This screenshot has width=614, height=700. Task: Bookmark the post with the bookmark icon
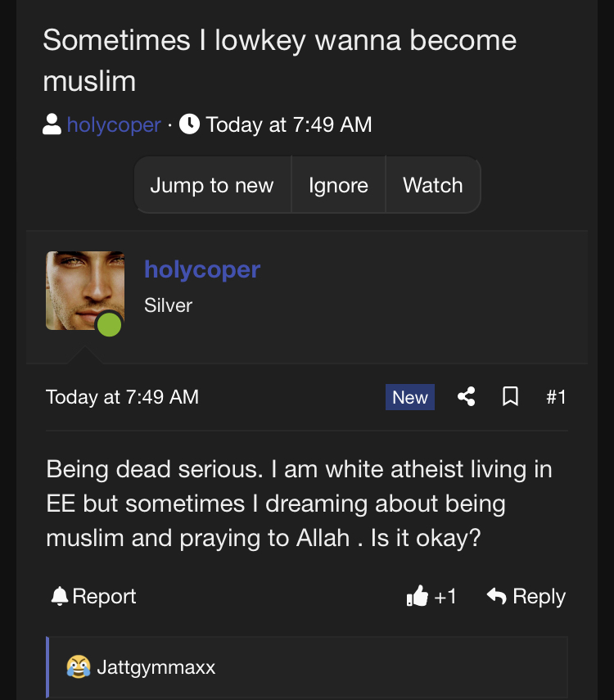510,397
